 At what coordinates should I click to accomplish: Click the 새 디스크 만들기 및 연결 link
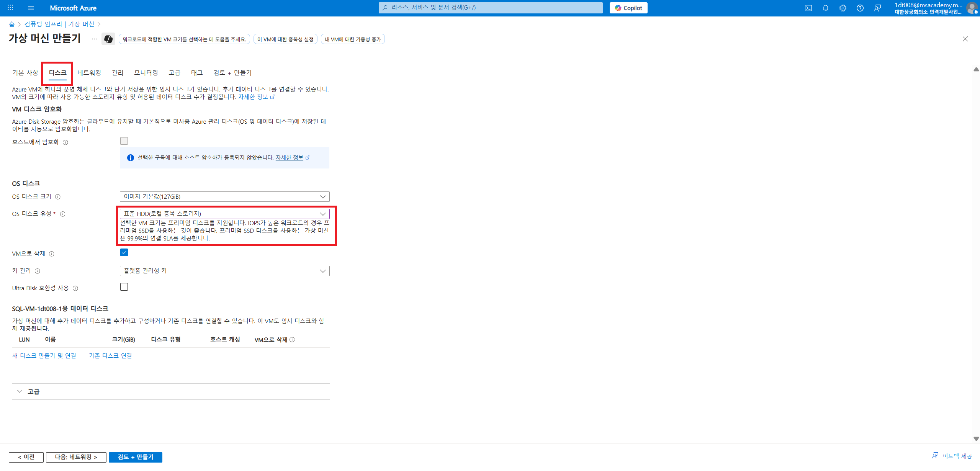coord(44,356)
